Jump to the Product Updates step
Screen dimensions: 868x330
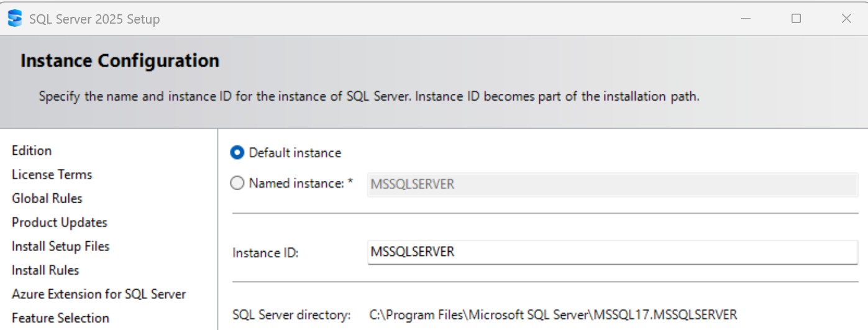(x=60, y=222)
